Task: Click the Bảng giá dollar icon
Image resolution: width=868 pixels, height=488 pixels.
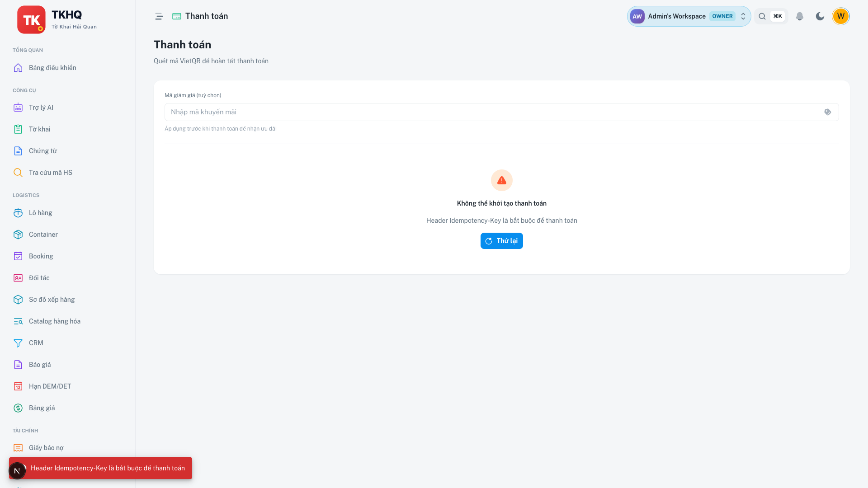Action: (18, 408)
